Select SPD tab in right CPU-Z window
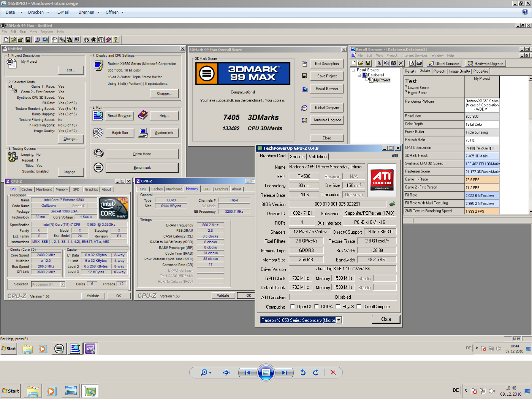Viewport: 532px width, 399px height. coord(206,189)
